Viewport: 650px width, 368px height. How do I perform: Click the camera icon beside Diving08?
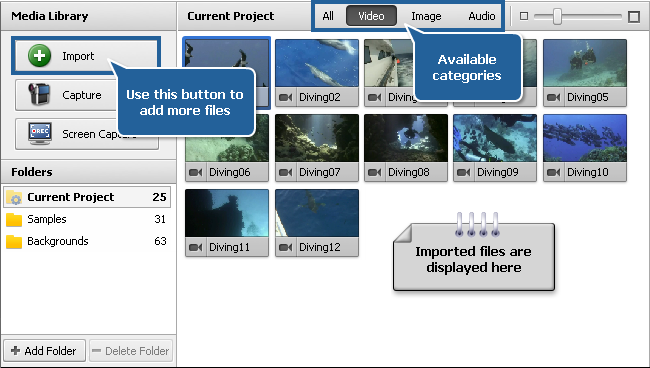(x=374, y=172)
